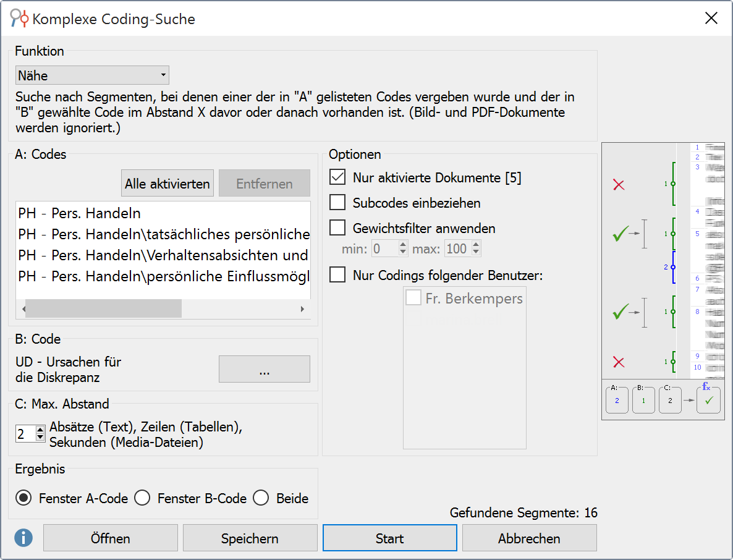The height and width of the screenshot is (560, 733).
Task: Tick the Fr. Berkempers user checkbox
Action: tap(413, 297)
